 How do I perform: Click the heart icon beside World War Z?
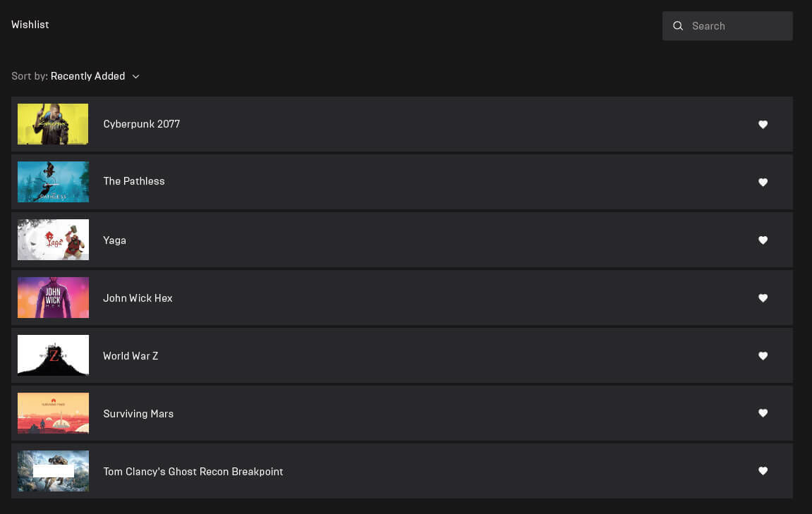pos(763,355)
